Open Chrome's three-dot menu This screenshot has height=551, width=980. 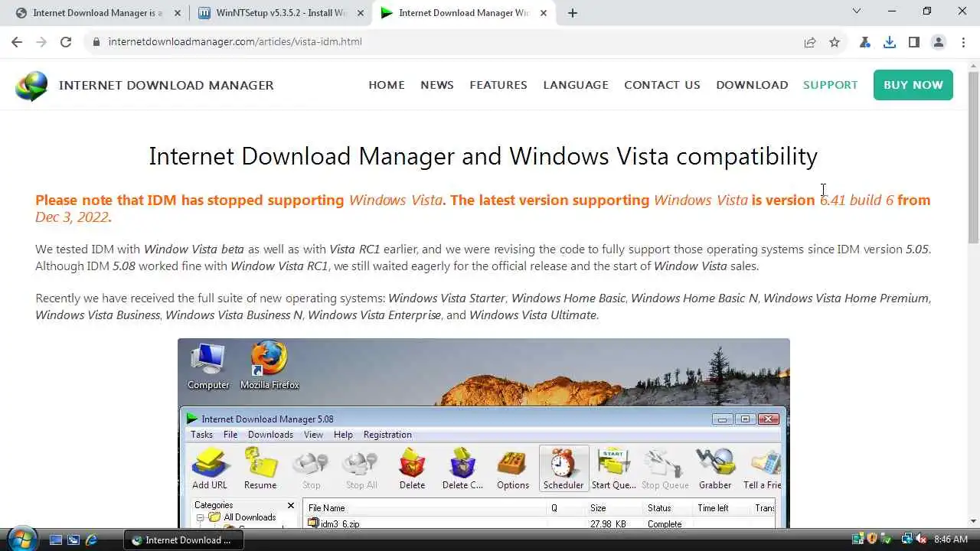tap(963, 42)
